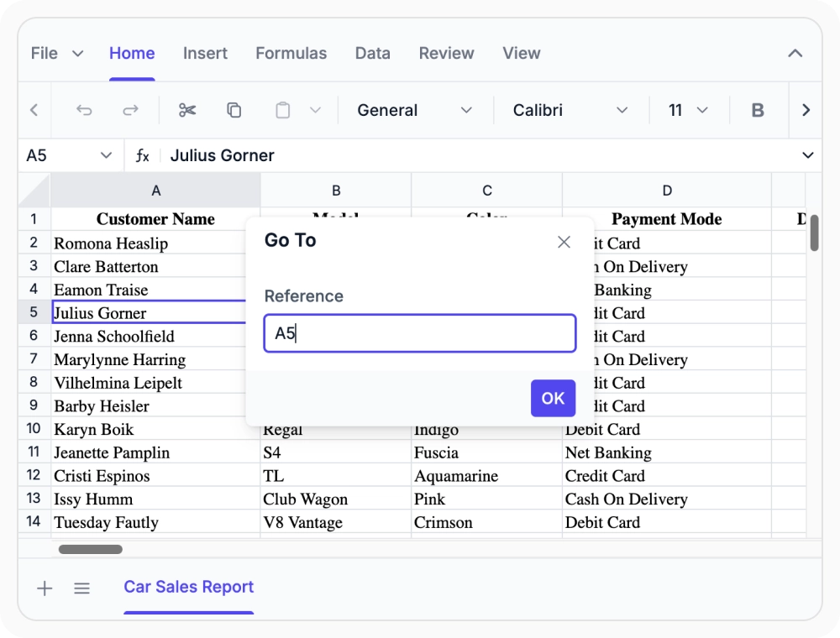Open the list of all sheets
Screen dimensions: 840x638
[x=81, y=588]
